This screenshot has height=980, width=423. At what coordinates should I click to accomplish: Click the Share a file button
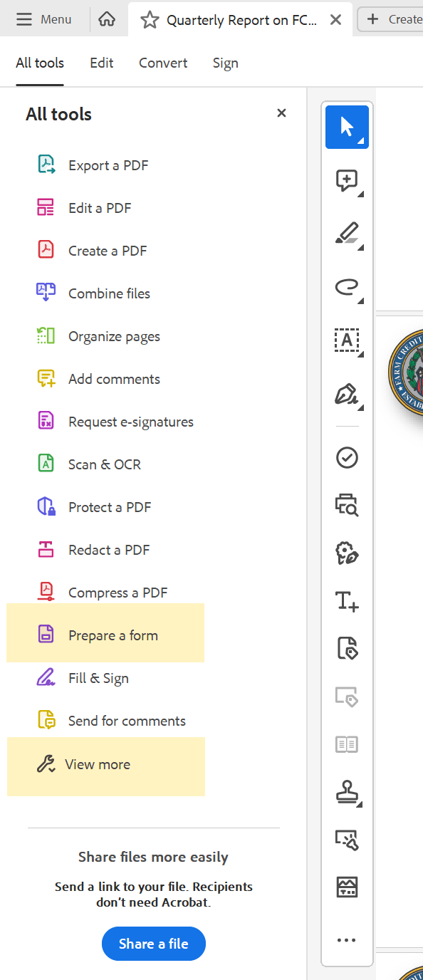(153, 943)
